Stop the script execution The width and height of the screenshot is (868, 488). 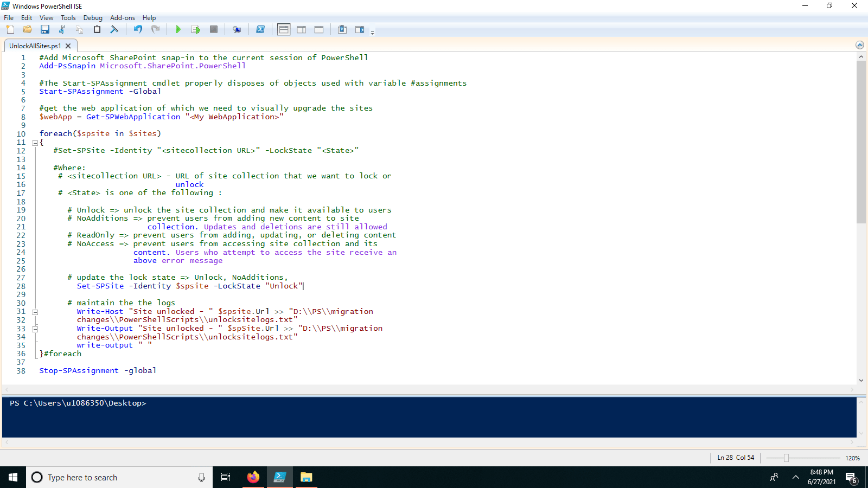(x=213, y=29)
